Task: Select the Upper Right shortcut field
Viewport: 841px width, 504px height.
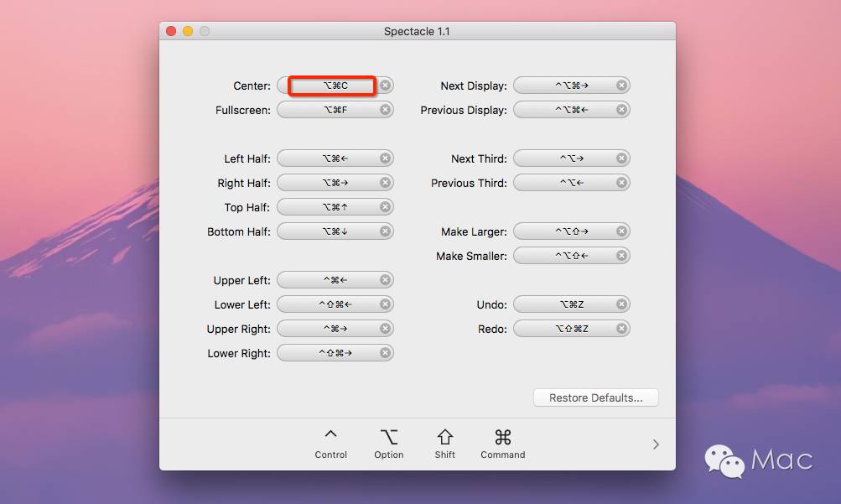Action: pos(335,329)
